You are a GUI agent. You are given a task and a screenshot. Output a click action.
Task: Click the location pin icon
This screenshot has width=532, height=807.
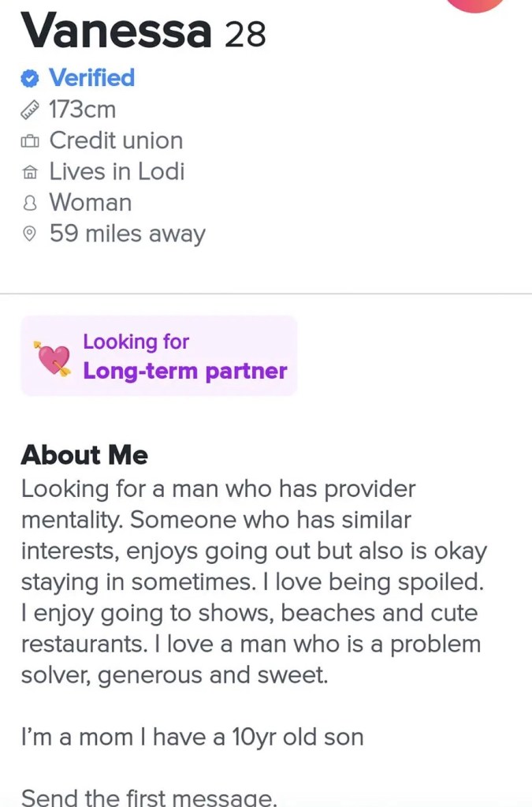click(x=30, y=234)
